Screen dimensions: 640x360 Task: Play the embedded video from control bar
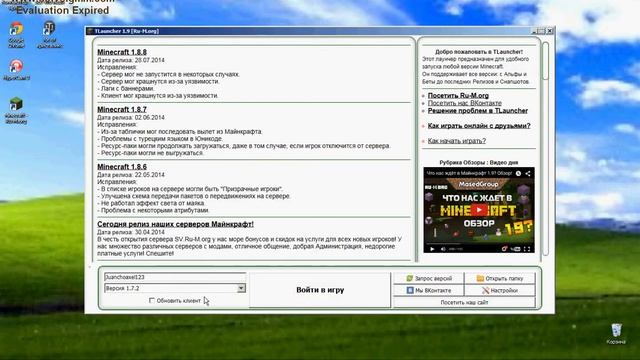[432, 249]
